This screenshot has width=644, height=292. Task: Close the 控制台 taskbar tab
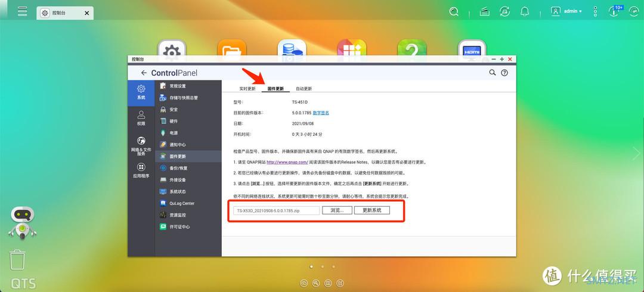pyautogui.click(x=86, y=13)
